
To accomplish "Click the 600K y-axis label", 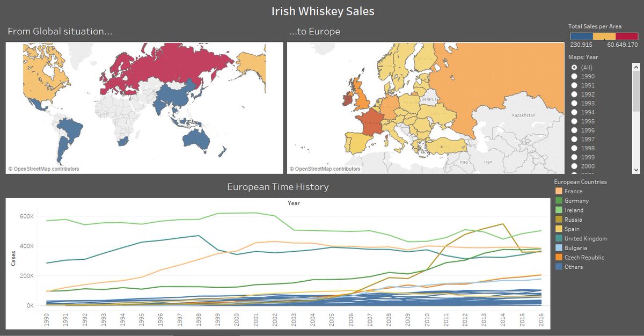I will [x=28, y=216].
